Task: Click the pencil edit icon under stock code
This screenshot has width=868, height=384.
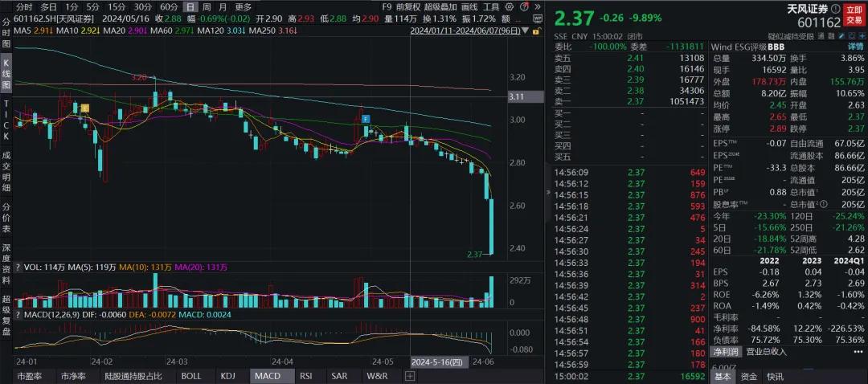Action: pyautogui.click(x=841, y=36)
